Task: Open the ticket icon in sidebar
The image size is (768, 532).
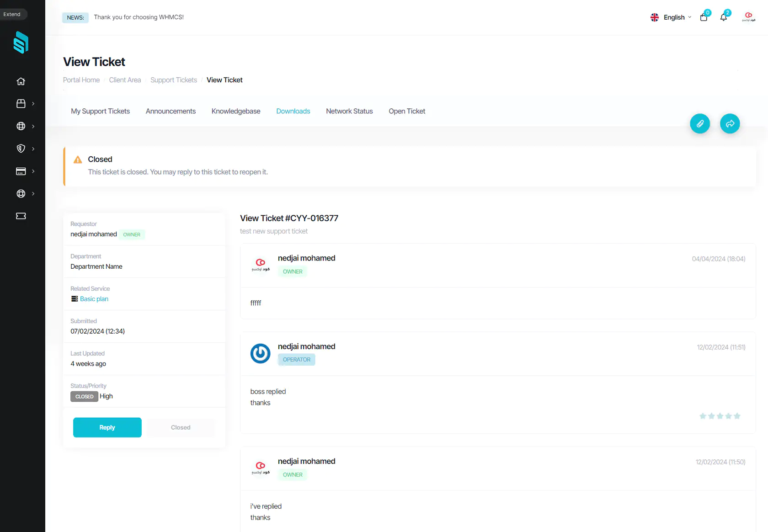Action: click(x=21, y=216)
